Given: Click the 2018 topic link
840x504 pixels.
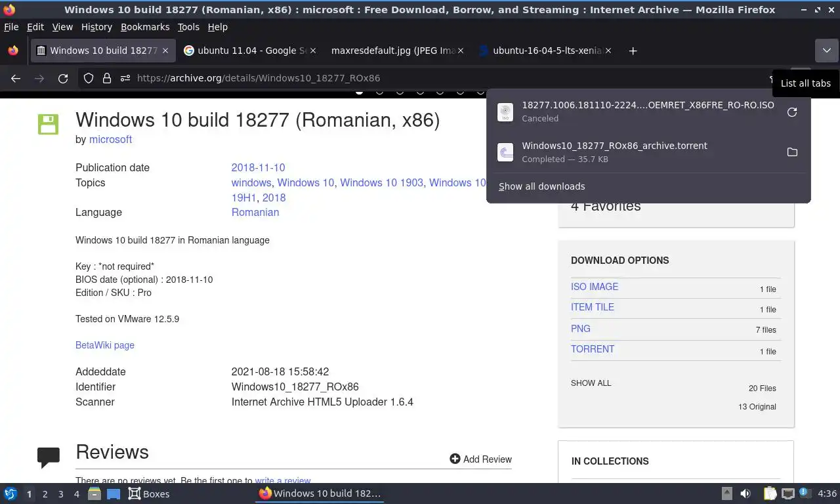Looking at the screenshot, I should tap(274, 198).
